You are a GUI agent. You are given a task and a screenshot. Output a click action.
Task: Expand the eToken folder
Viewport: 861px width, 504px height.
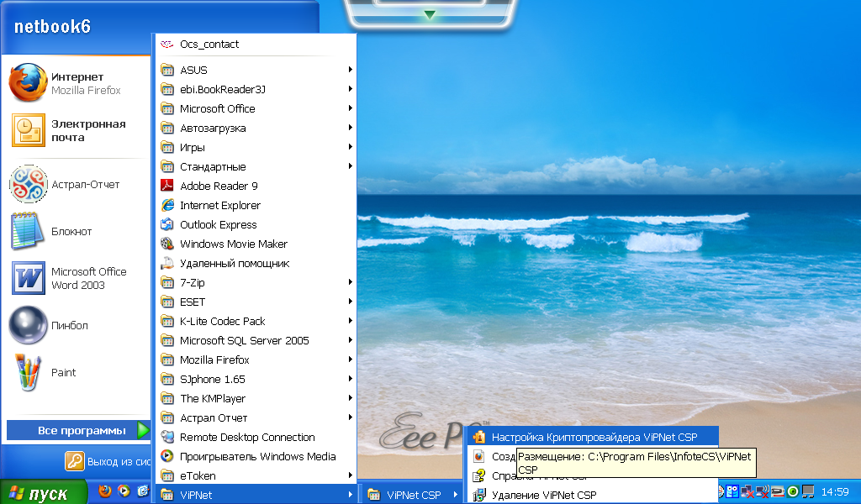click(x=256, y=475)
